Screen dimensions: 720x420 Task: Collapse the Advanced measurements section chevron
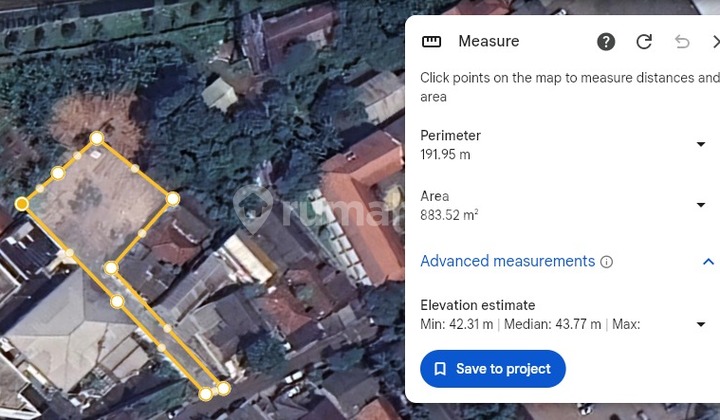[708, 262]
